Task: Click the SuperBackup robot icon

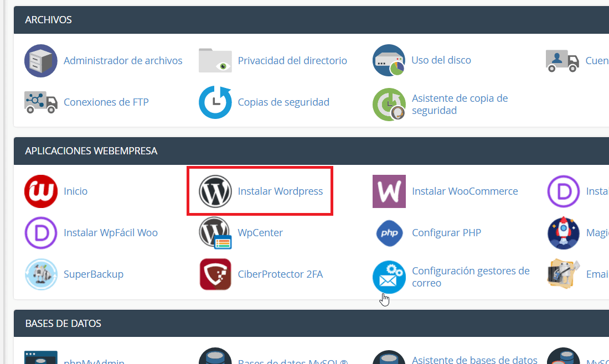Action: coord(41,274)
